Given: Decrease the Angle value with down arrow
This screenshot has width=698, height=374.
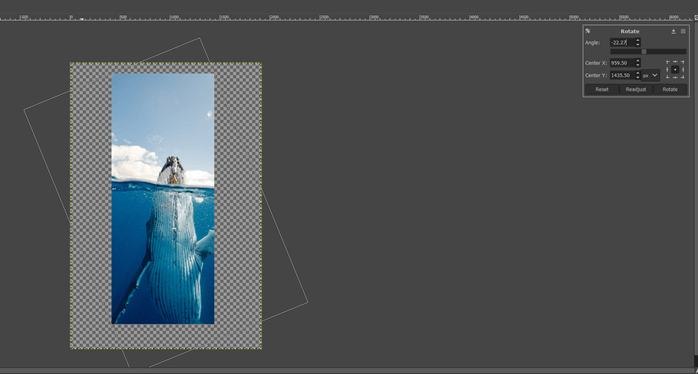Looking at the screenshot, I should click(x=638, y=45).
